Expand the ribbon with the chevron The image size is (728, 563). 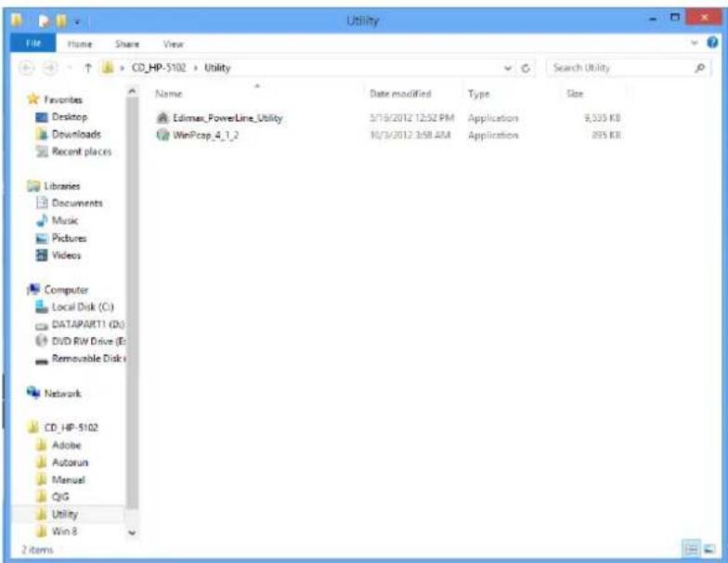click(x=695, y=43)
